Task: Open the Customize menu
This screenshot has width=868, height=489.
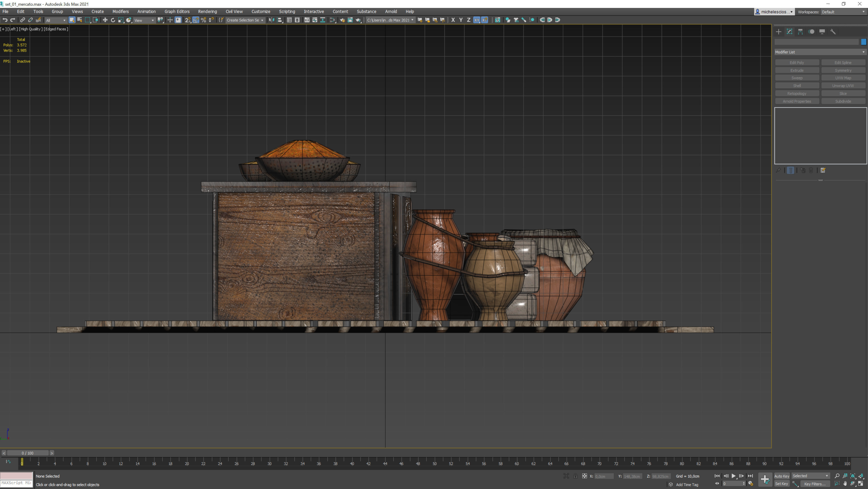Action: [x=261, y=12]
